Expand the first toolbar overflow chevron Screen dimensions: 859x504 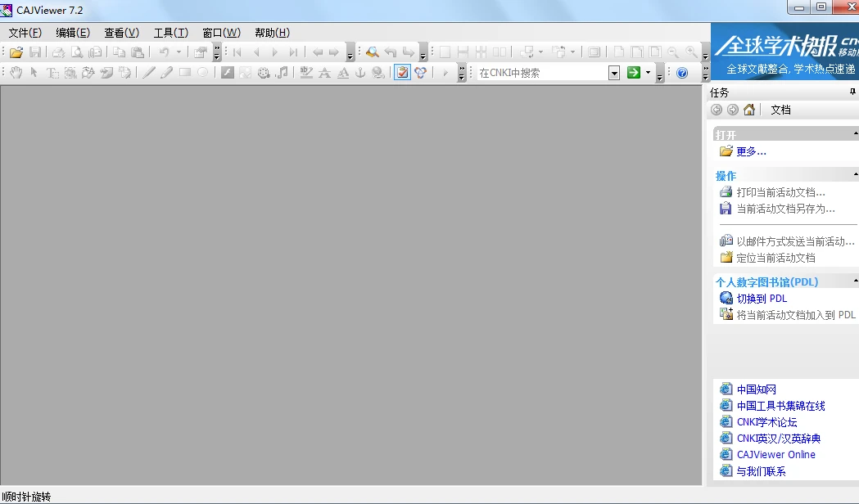click(x=217, y=52)
